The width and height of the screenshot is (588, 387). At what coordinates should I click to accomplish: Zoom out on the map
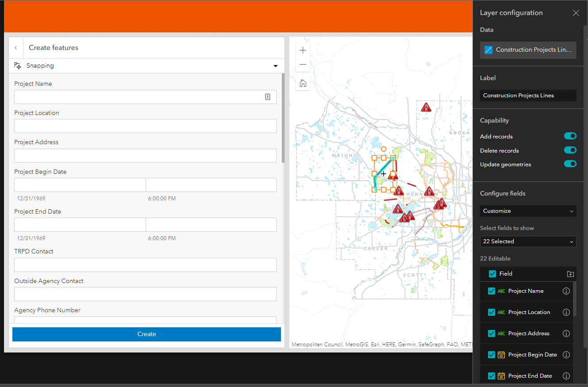(303, 65)
